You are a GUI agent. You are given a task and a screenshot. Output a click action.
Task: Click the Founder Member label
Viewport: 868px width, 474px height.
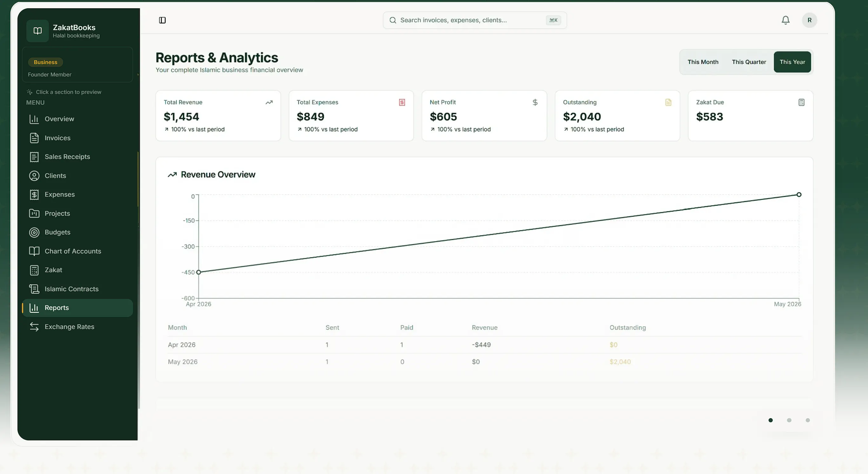(x=50, y=74)
